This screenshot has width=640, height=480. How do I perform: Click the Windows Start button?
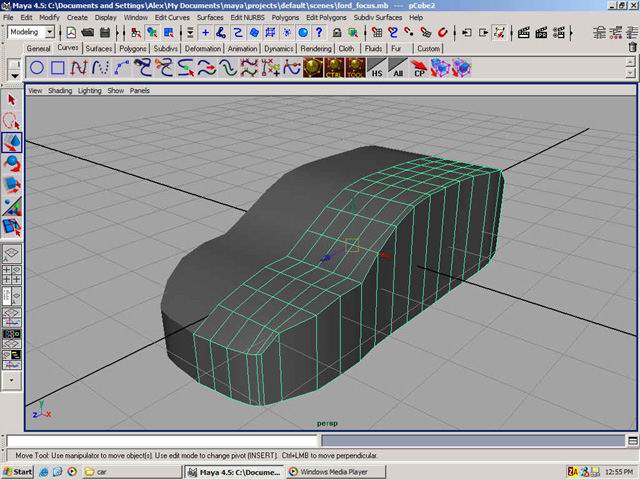click(18, 471)
